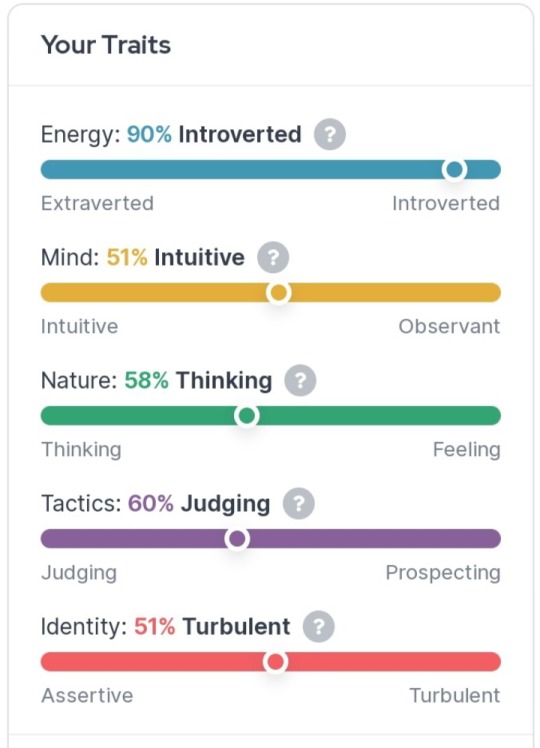Screen dimensions: 540x748
Task: Click the Your Traits heading
Action: point(106,45)
